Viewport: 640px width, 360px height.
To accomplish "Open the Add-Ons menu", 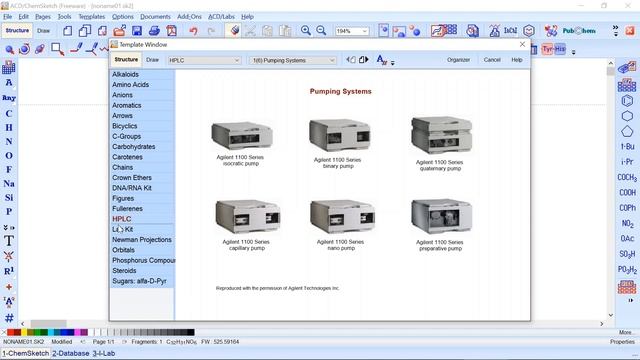I will [x=189, y=17].
